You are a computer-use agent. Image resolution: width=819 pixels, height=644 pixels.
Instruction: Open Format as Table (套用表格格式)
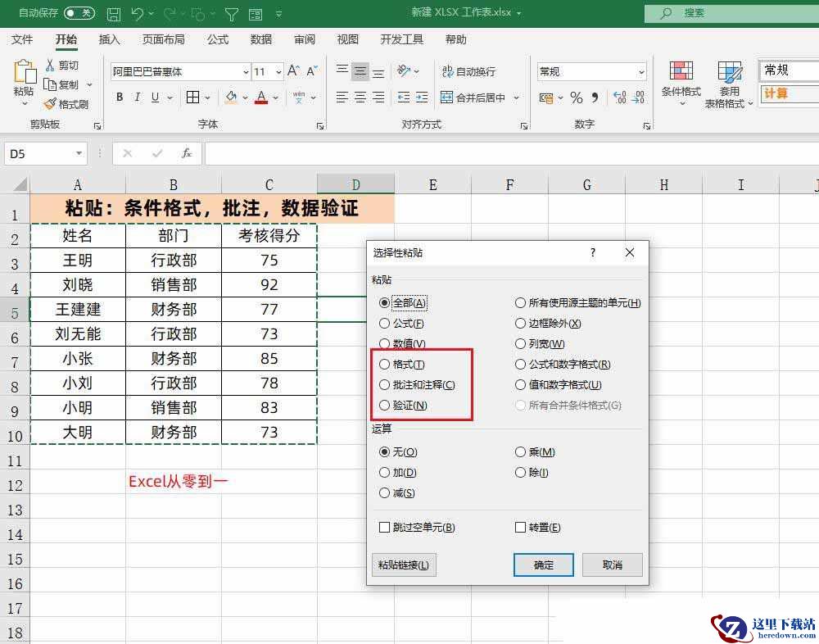[729, 84]
